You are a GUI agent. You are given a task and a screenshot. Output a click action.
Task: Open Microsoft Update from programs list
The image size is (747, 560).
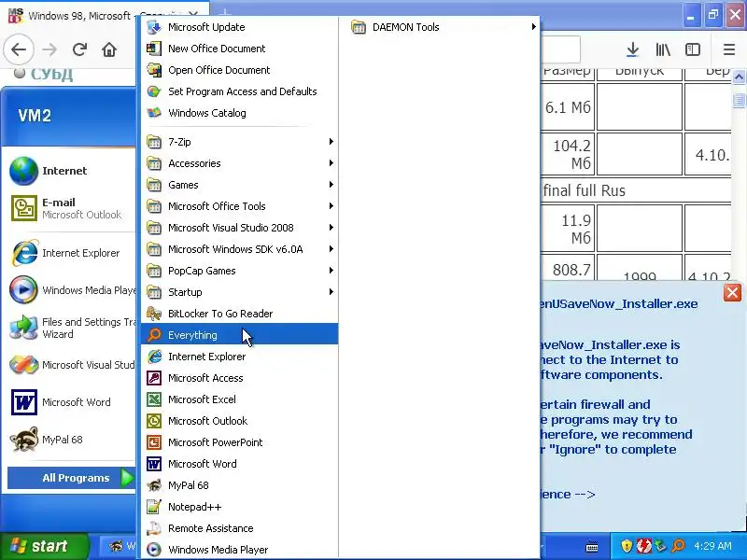240,27
